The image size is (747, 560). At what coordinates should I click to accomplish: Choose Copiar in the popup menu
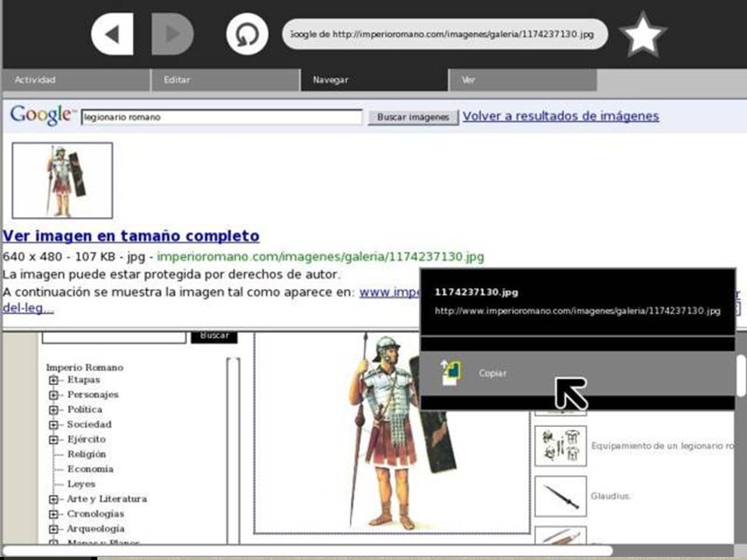577,373
